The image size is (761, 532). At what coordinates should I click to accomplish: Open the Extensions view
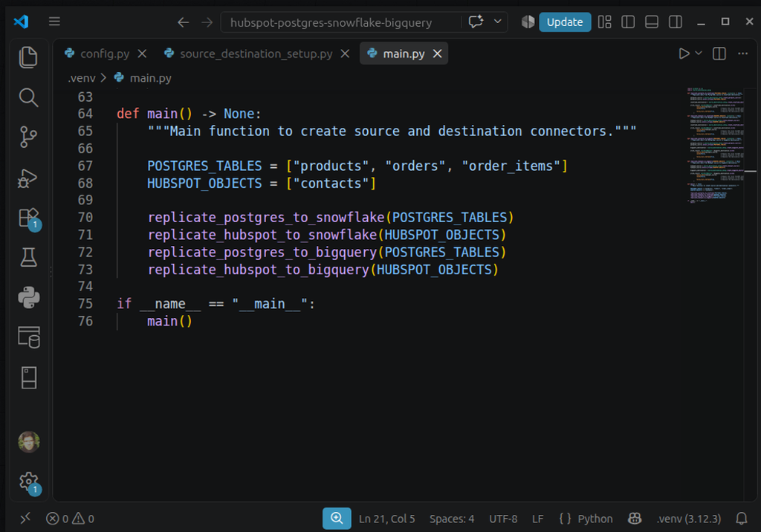pyautogui.click(x=29, y=218)
